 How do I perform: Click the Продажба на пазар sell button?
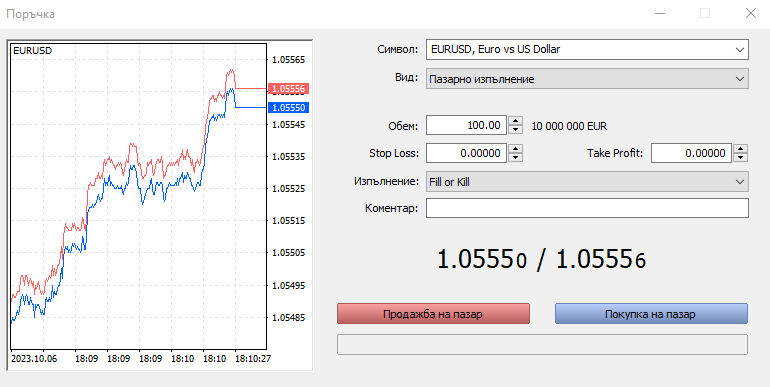tap(433, 314)
